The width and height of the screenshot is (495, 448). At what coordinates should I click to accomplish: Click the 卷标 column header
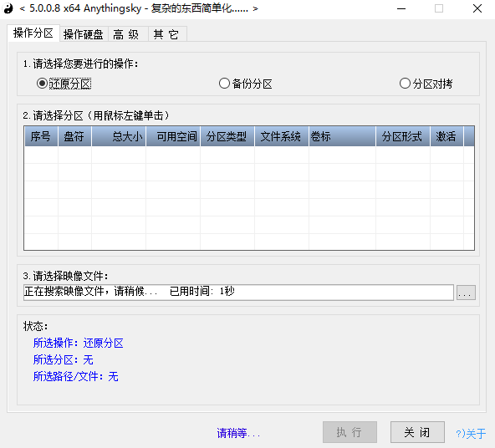point(342,136)
